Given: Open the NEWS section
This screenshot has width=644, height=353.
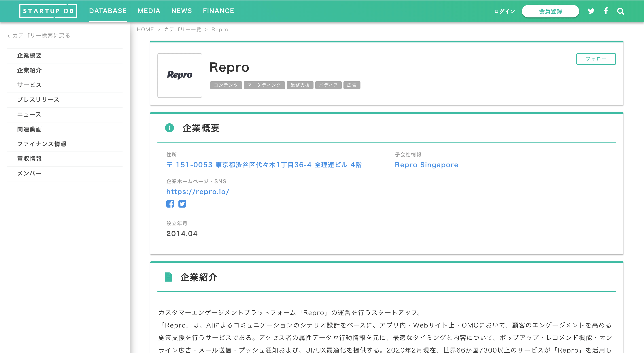Looking at the screenshot, I should pos(182,11).
